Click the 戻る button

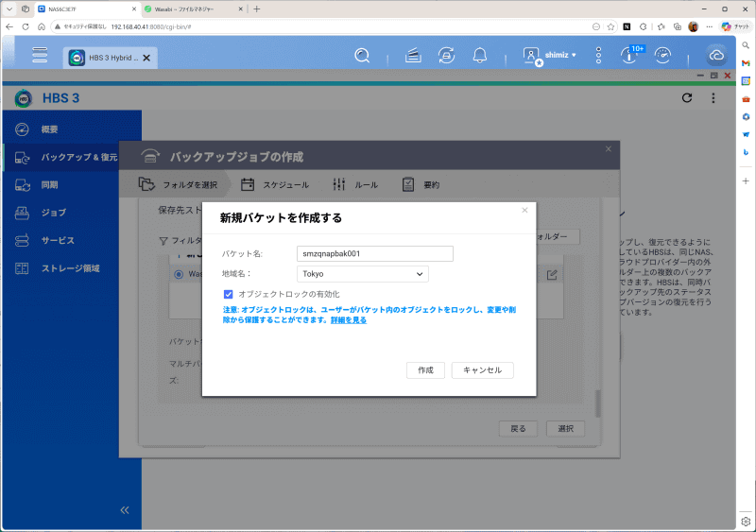(518, 428)
